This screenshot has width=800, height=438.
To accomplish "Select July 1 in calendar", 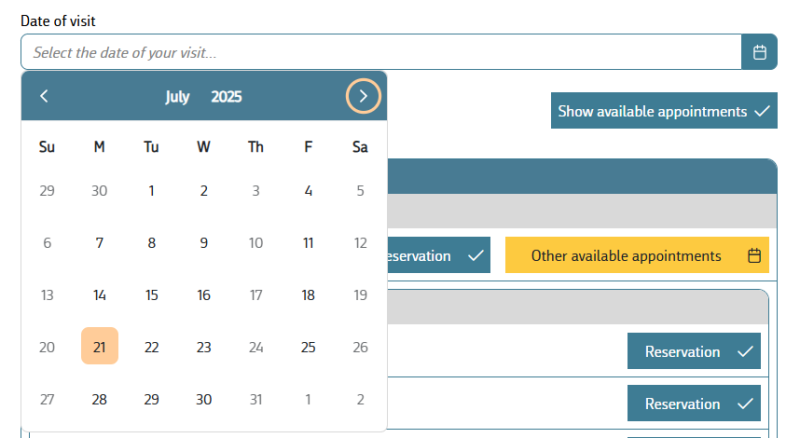I will pos(152,191).
